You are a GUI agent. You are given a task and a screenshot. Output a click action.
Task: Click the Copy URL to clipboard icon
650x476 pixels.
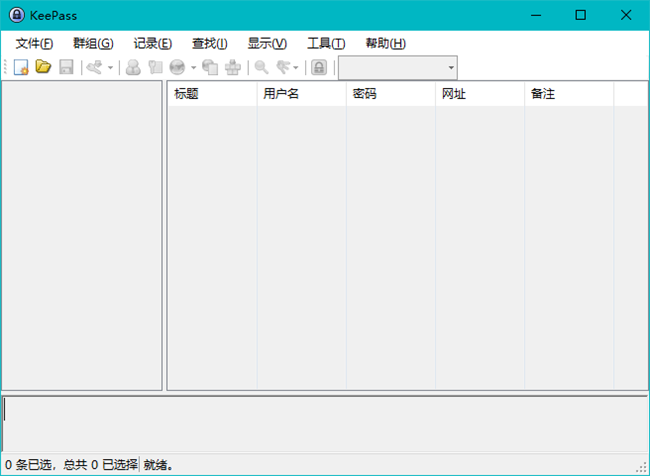pos(210,67)
